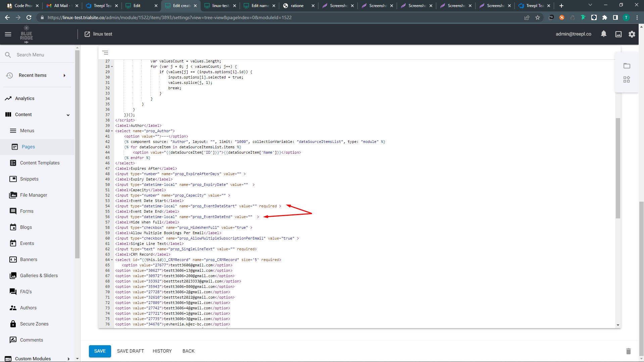The height and width of the screenshot is (362, 644).
Task: Click the Analytics chart icon
Action: coord(8,98)
